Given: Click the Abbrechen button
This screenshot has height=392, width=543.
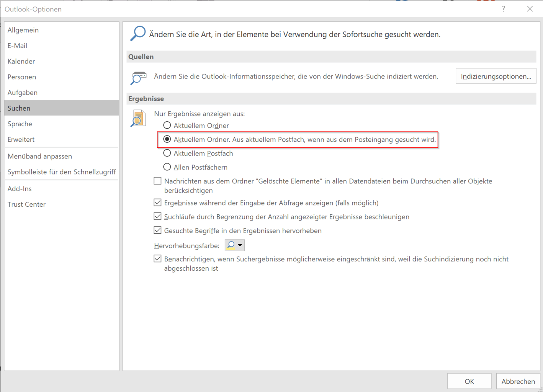Looking at the screenshot, I should pos(518,381).
